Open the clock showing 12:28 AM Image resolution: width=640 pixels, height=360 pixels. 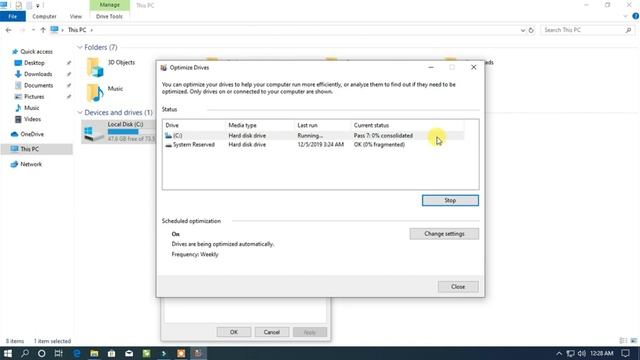coord(602,353)
